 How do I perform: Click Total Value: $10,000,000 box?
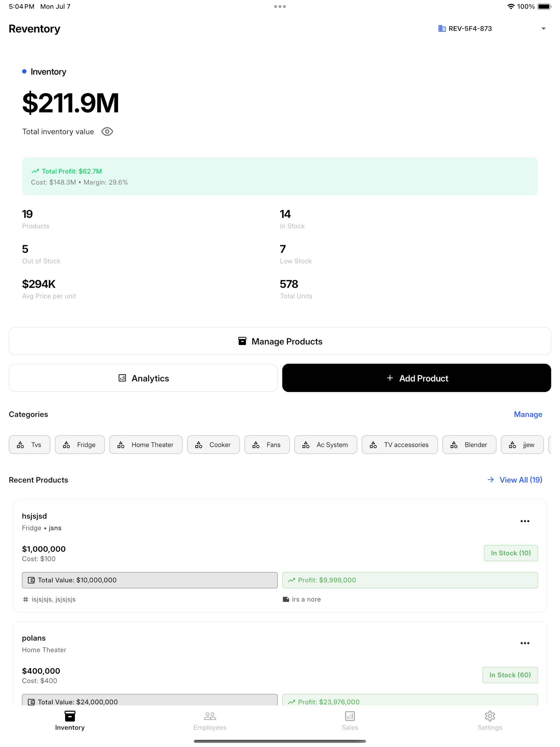[x=150, y=580]
